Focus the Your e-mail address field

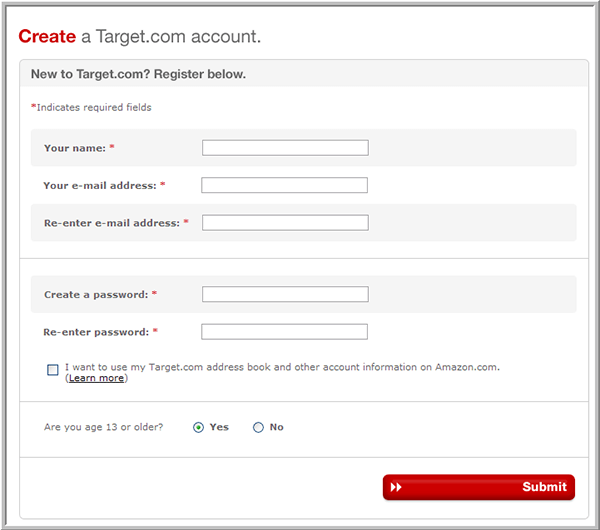284,185
